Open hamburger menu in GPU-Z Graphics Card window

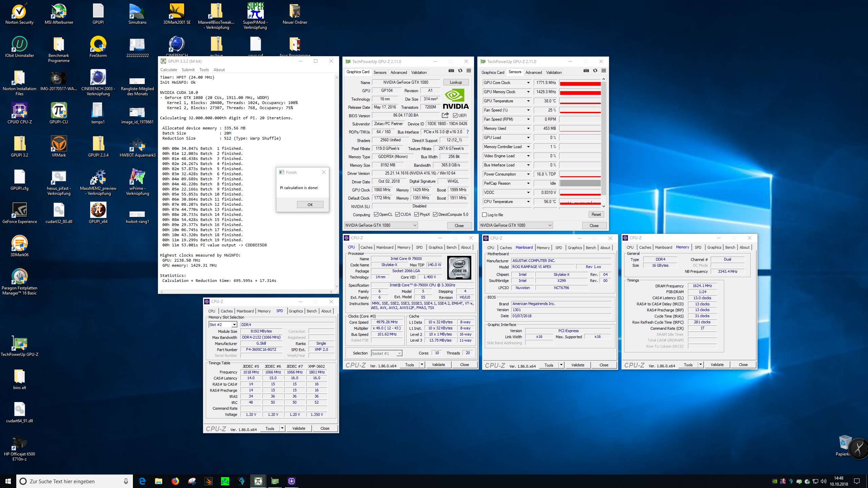(x=469, y=70)
